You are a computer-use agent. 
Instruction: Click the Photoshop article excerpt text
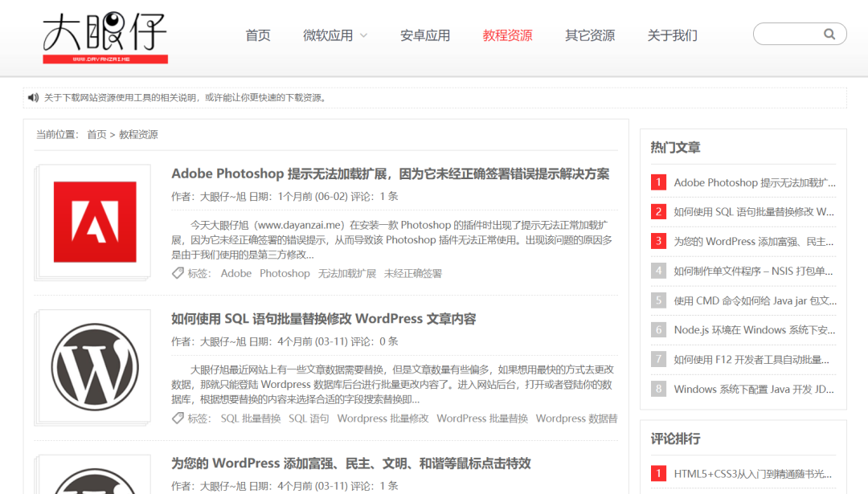click(392, 240)
